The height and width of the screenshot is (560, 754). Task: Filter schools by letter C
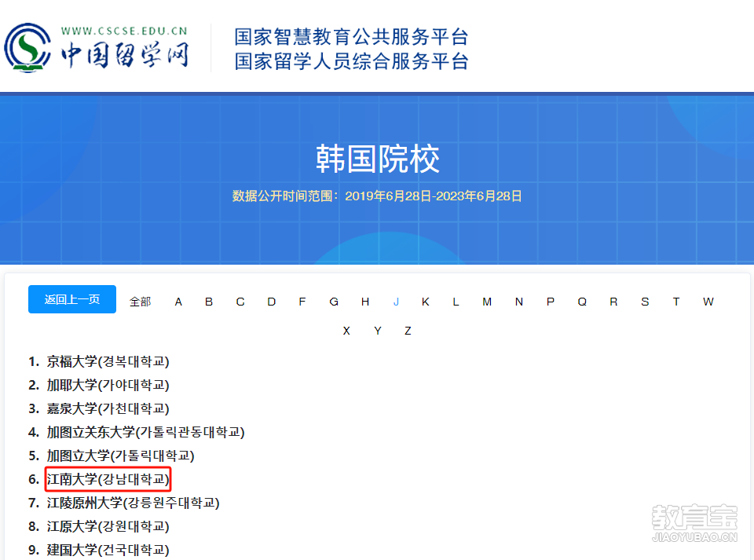tap(240, 302)
